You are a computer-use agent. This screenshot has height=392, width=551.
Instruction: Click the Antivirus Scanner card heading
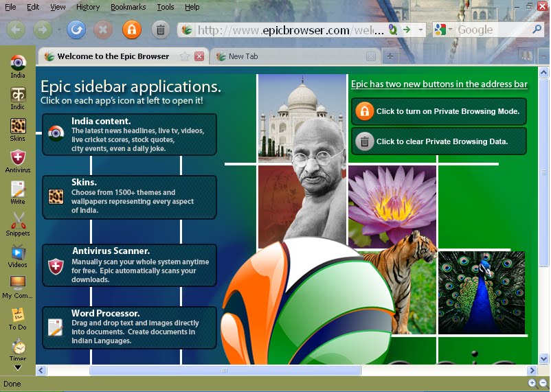[x=111, y=251]
